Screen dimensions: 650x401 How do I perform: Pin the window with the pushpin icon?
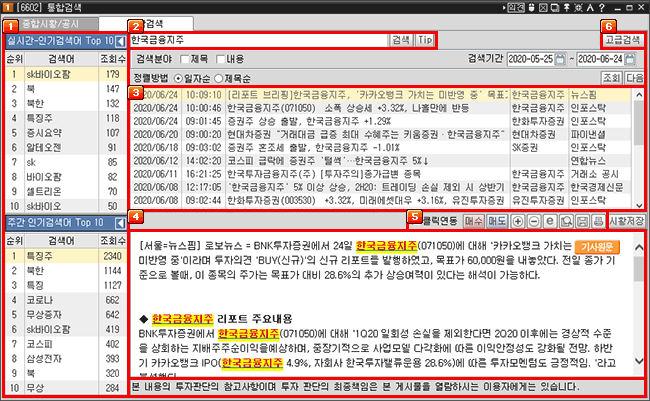[566, 7]
